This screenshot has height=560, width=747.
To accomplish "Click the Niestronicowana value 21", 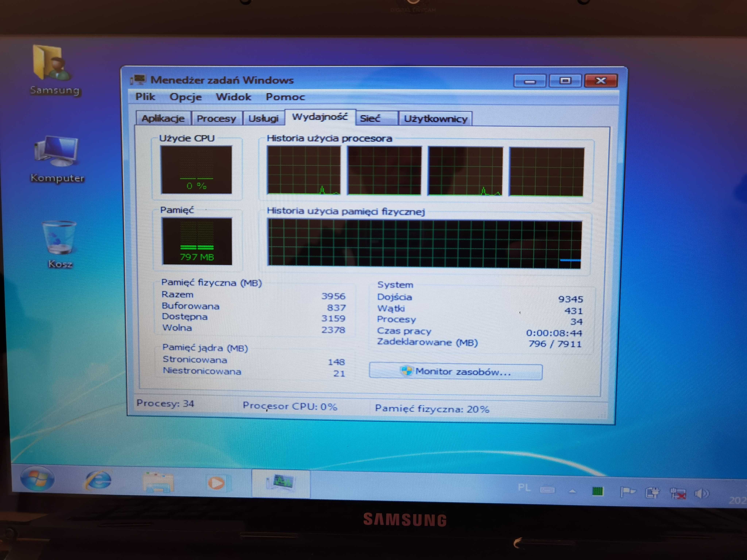I will [x=339, y=373].
